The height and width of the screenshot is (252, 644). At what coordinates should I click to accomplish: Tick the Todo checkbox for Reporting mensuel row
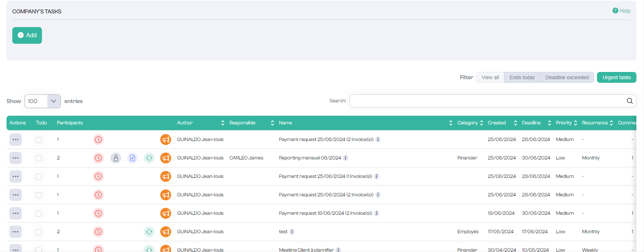tap(39, 158)
